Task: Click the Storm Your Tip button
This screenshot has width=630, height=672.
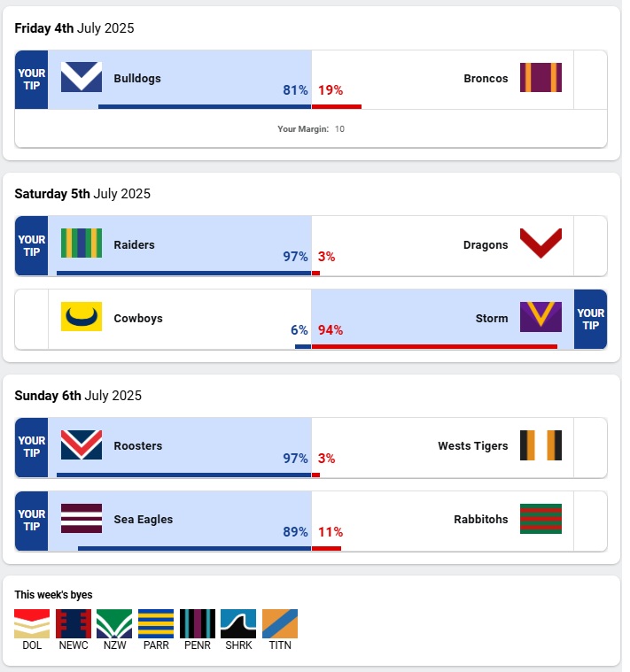Action: pyautogui.click(x=590, y=319)
